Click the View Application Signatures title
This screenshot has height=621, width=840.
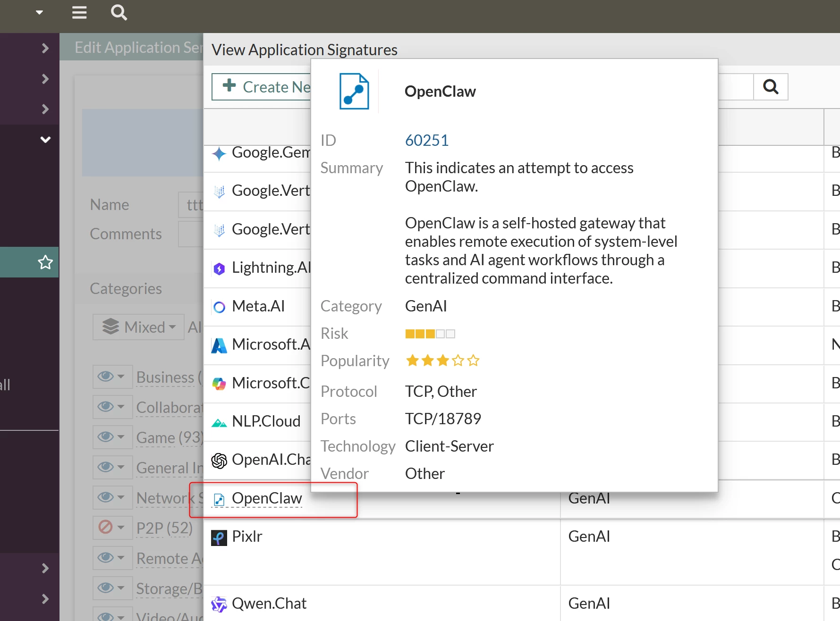click(x=305, y=50)
